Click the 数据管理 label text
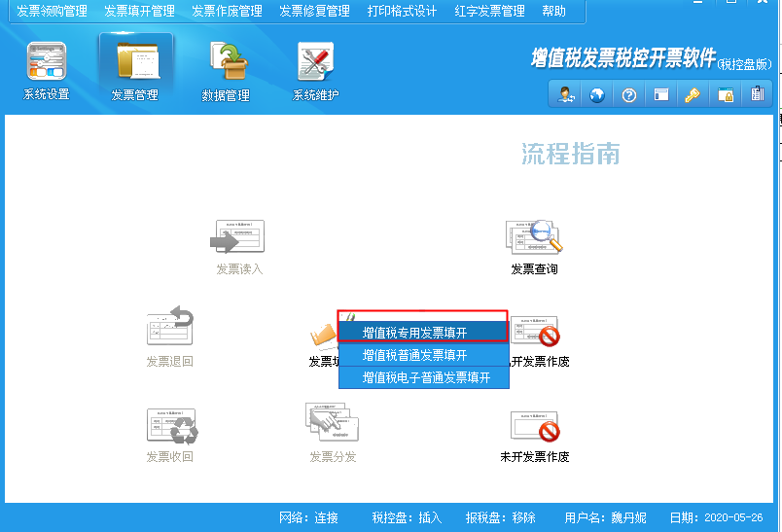This screenshot has width=782, height=532. point(226,94)
